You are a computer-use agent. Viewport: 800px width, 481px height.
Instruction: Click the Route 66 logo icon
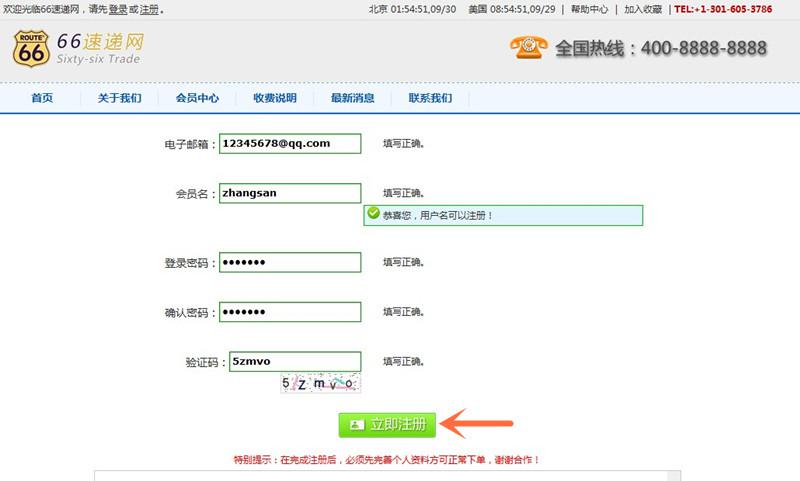click(x=31, y=48)
